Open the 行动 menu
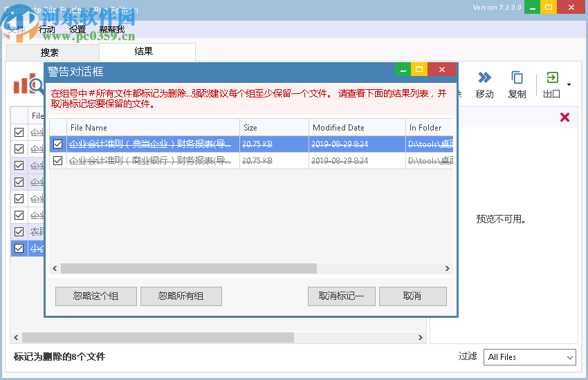 tap(47, 29)
